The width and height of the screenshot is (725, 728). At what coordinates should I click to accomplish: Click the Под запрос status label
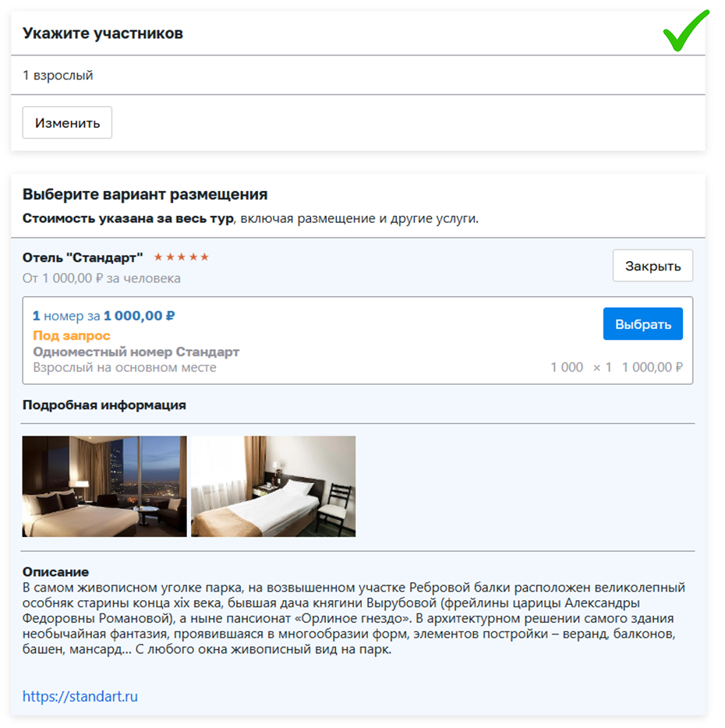coord(72,335)
